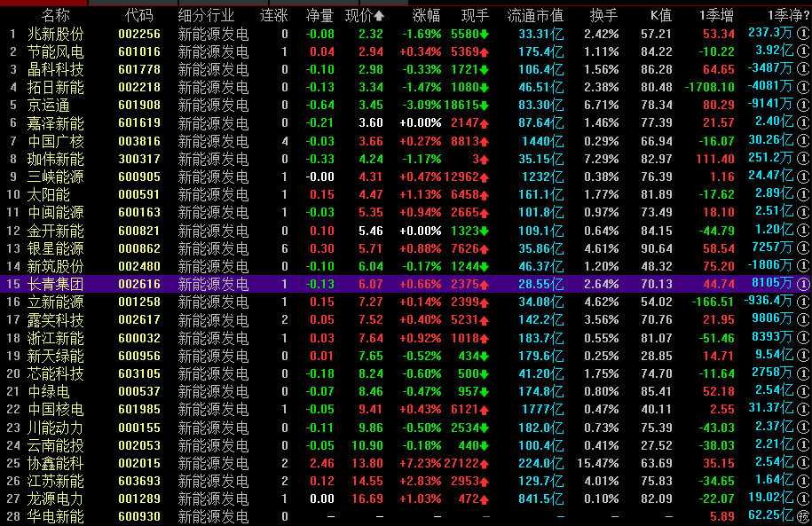Click the 841.5亿 market cap value

tap(541, 499)
